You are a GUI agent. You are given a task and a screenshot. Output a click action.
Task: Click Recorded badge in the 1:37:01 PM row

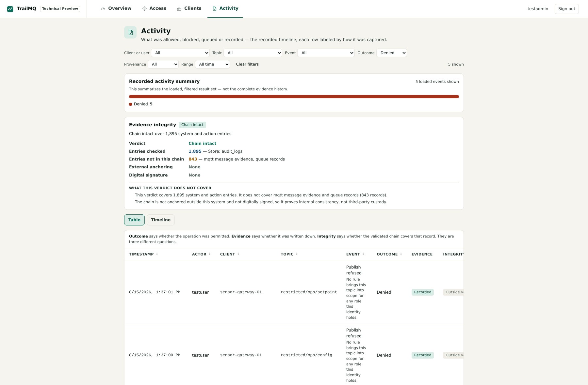pyautogui.click(x=422, y=292)
